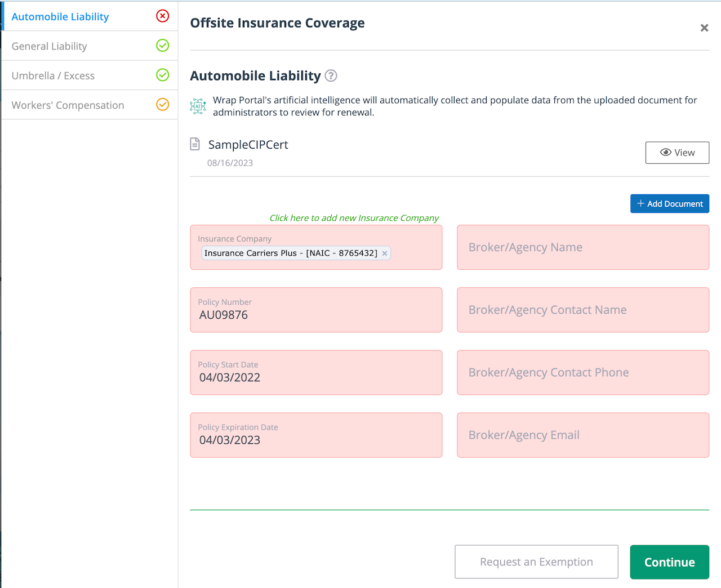
Task: Select the Workers' Compensation tab
Action: click(x=68, y=105)
